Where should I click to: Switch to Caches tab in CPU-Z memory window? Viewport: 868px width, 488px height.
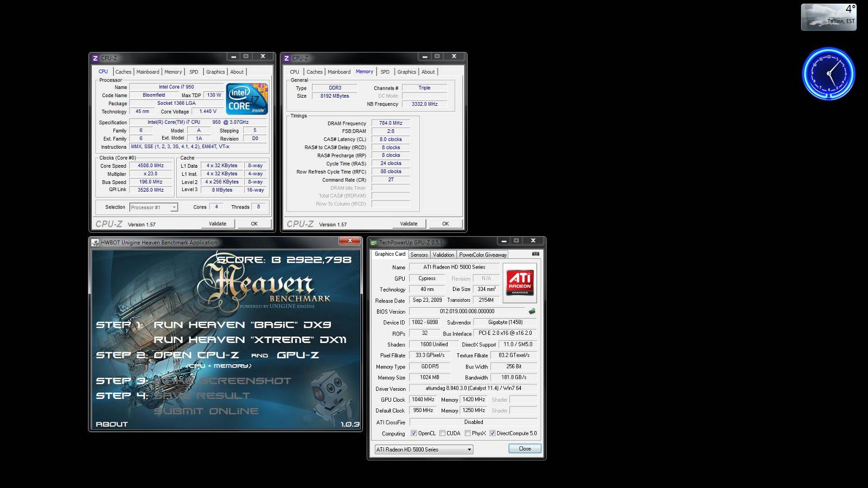coord(315,72)
